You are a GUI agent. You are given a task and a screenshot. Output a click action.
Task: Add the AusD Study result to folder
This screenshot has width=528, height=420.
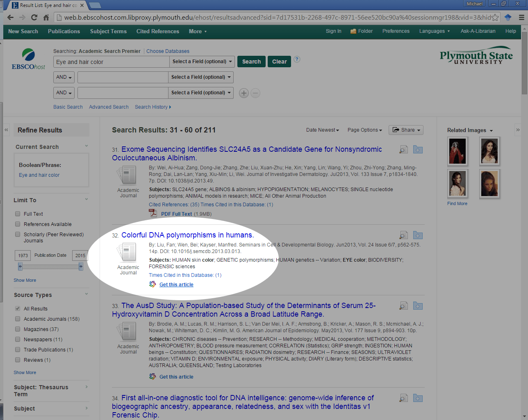pos(418,306)
